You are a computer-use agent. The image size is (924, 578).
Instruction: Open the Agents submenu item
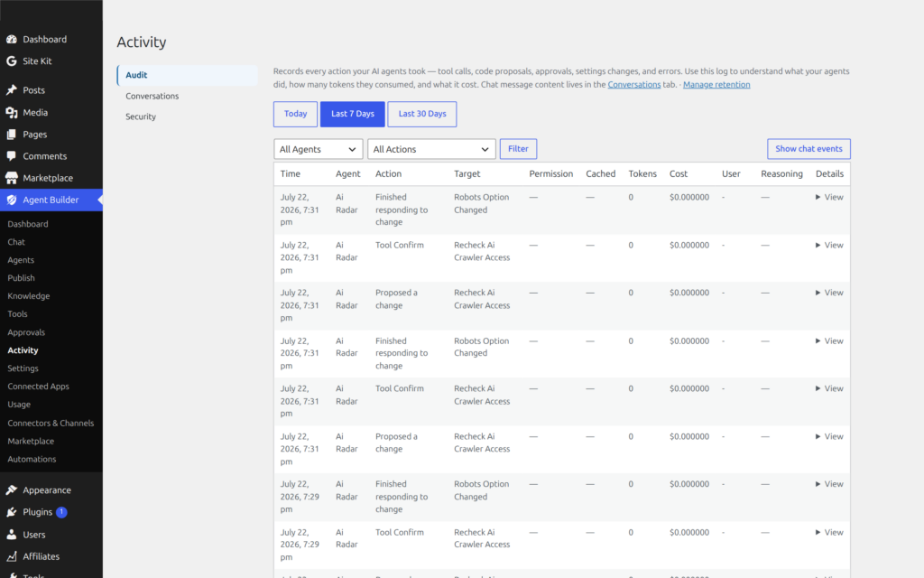21,260
